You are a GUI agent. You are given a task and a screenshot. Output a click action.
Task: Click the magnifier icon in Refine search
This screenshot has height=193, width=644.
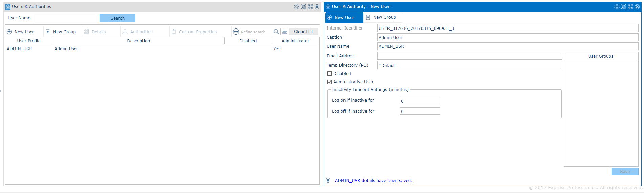point(276,32)
